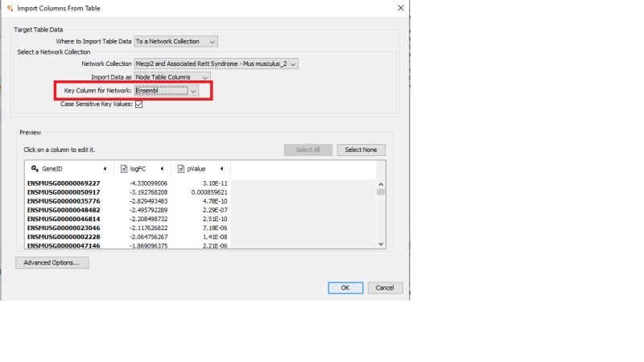
Task: Click the key icon on GeneID column
Action: pos(35,169)
